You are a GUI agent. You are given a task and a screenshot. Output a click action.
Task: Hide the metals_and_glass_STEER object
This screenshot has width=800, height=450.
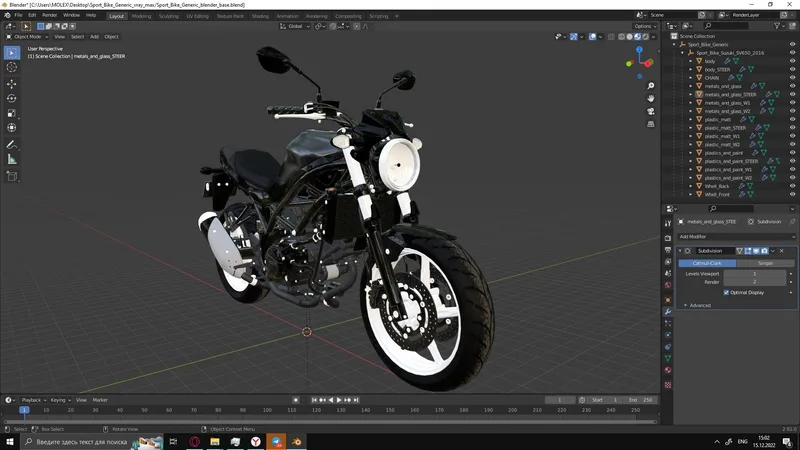pos(792,94)
